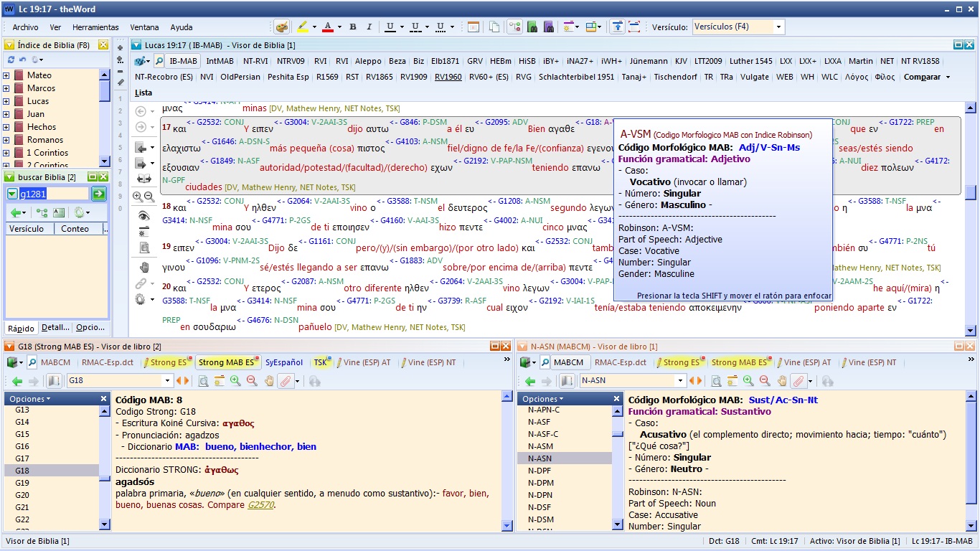Open the G18 topic combo box
Image resolution: width=980 pixels, height=551 pixels.
click(x=120, y=381)
